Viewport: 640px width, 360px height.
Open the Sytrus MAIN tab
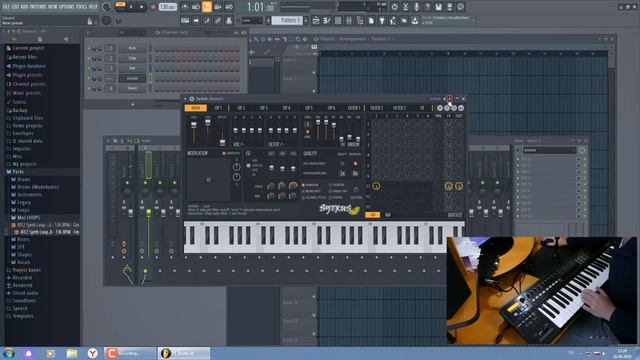coord(196,108)
